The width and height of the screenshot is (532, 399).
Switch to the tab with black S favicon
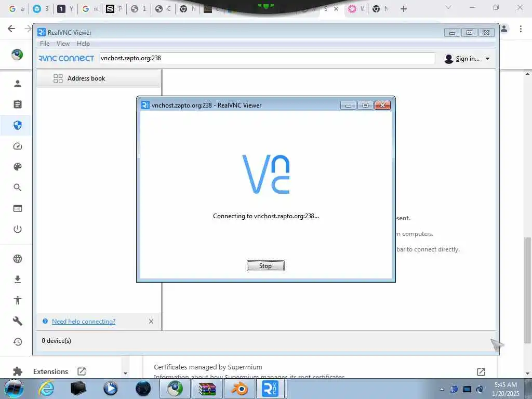(x=114, y=9)
